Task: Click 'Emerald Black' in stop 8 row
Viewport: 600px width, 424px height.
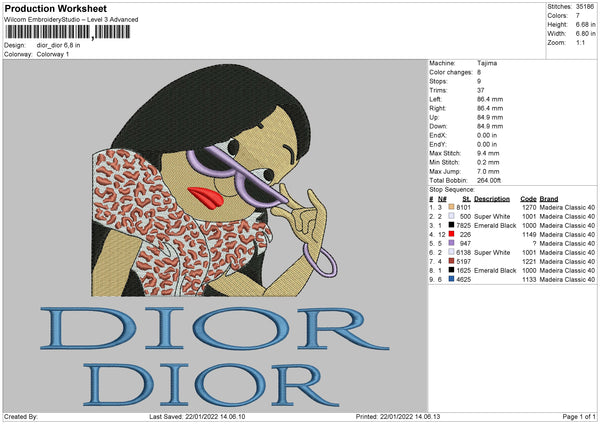Action: click(x=495, y=271)
